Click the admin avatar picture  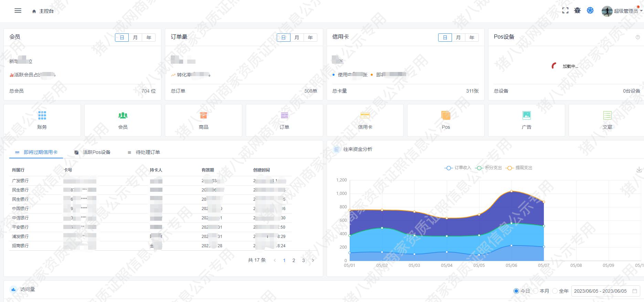607,11
